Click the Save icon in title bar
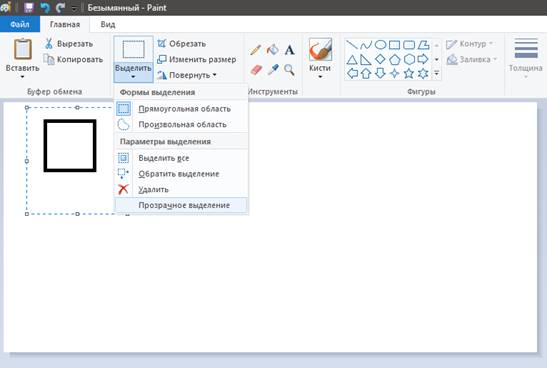 pos(29,7)
